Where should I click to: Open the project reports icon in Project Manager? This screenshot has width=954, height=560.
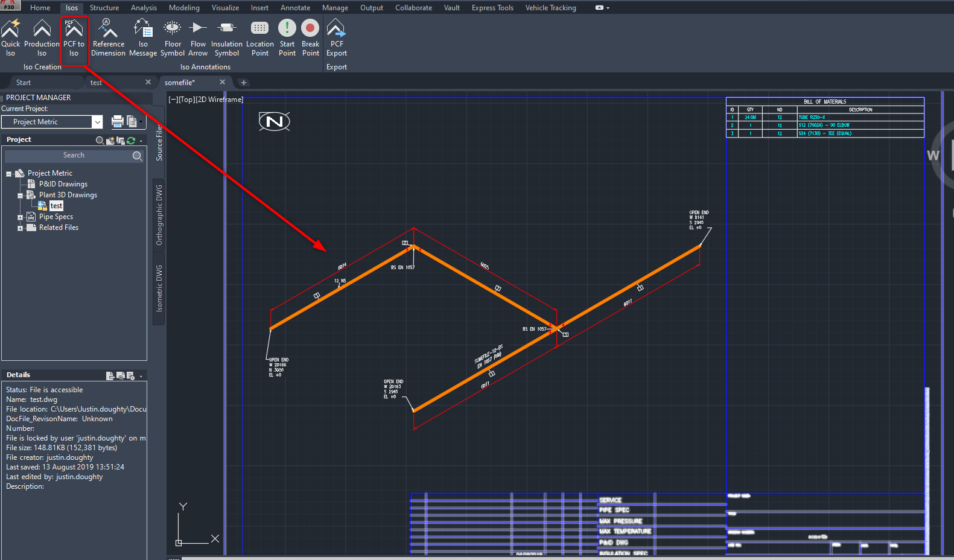coord(131,121)
